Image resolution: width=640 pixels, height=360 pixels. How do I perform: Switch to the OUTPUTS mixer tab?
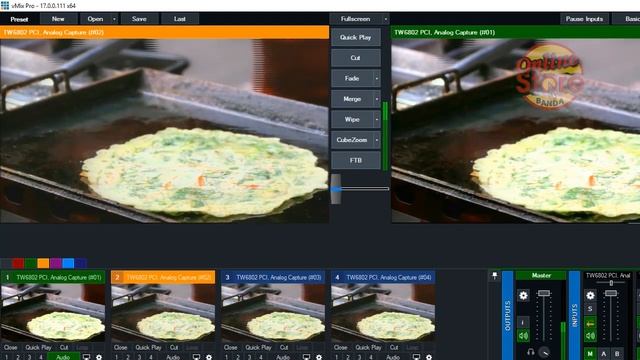coord(507,315)
